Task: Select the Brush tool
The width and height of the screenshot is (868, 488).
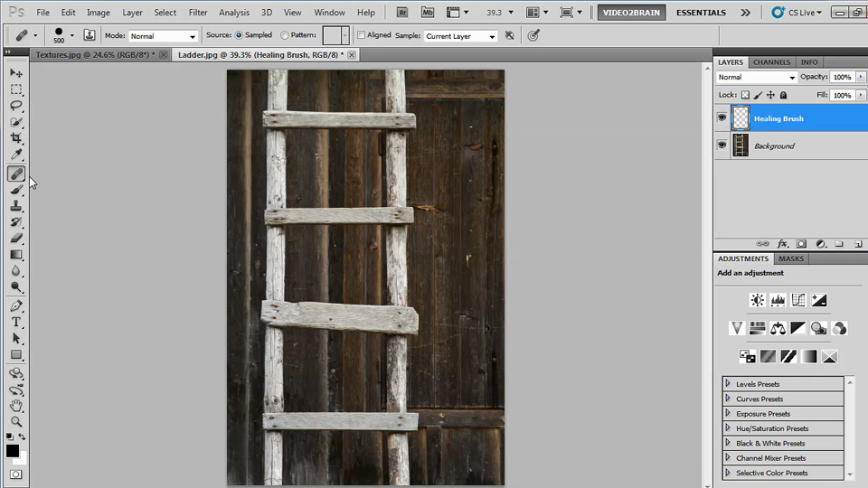Action: pos(16,190)
